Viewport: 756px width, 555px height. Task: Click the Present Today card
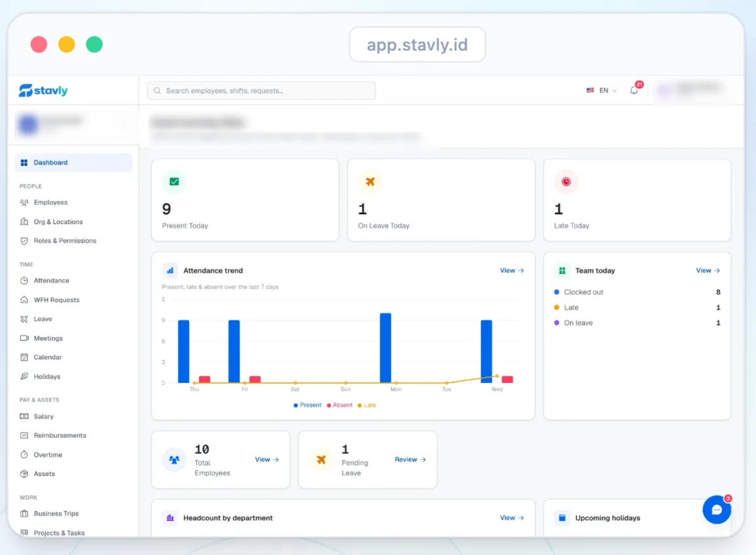pyautogui.click(x=245, y=200)
